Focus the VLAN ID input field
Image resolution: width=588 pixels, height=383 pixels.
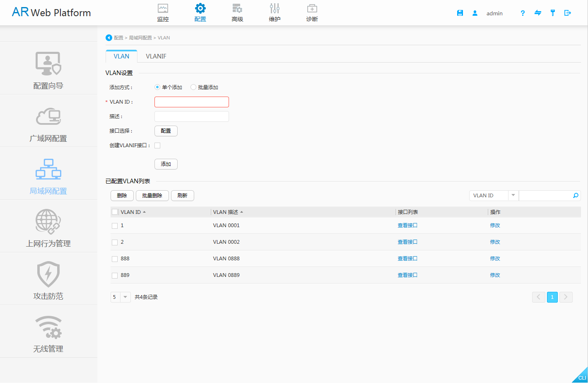pyautogui.click(x=192, y=102)
